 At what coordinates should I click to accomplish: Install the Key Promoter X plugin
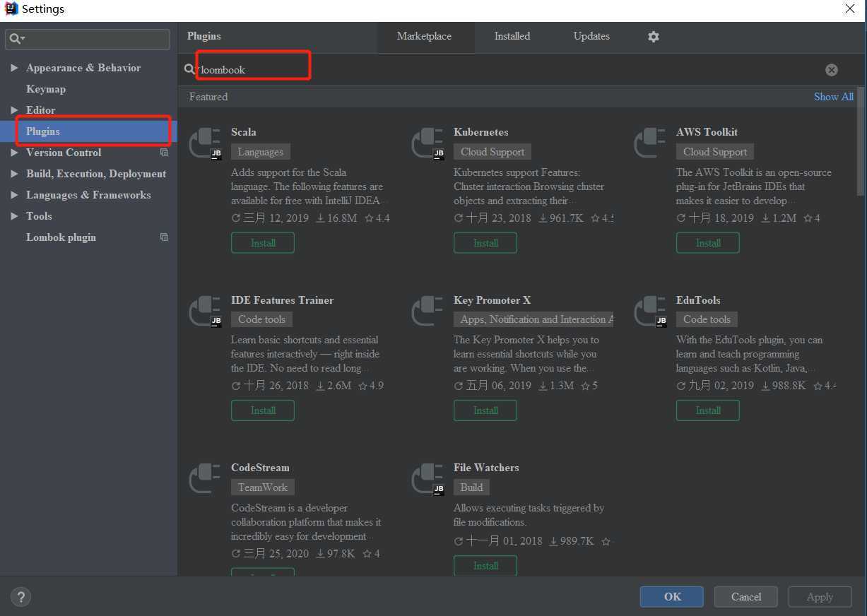pos(485,410)
